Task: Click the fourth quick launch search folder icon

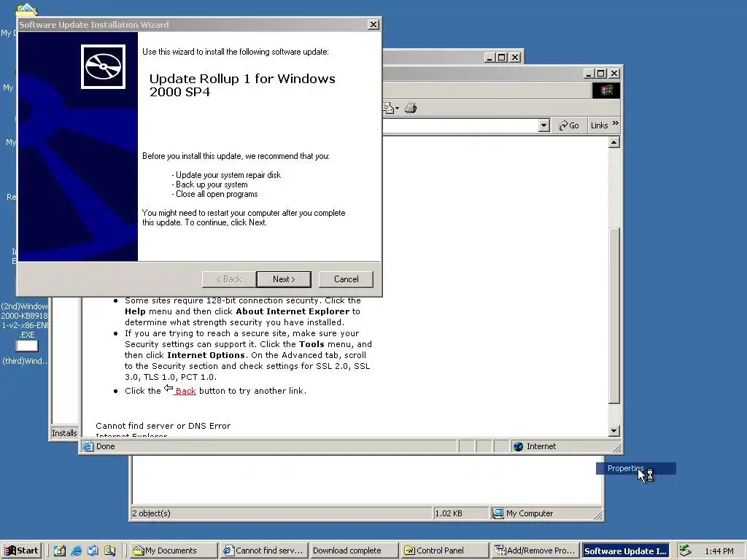Action: tap(110, 551)
